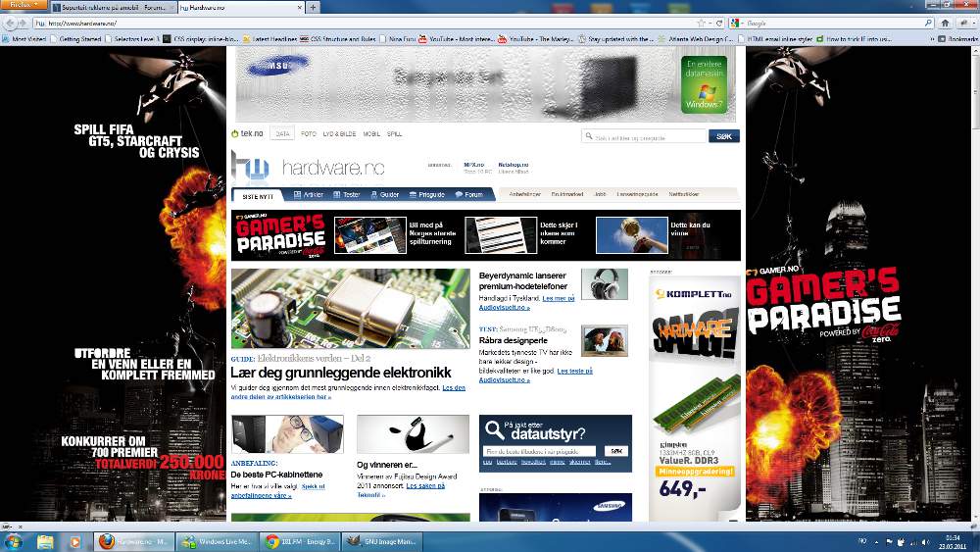Click the headphones thumbnail image

click(604, 284)
